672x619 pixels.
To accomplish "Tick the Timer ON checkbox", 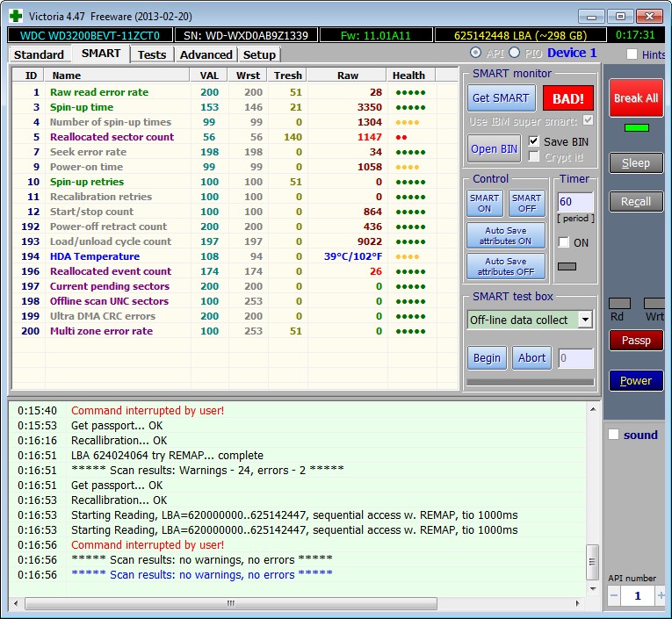I will [x=564, y=242].
